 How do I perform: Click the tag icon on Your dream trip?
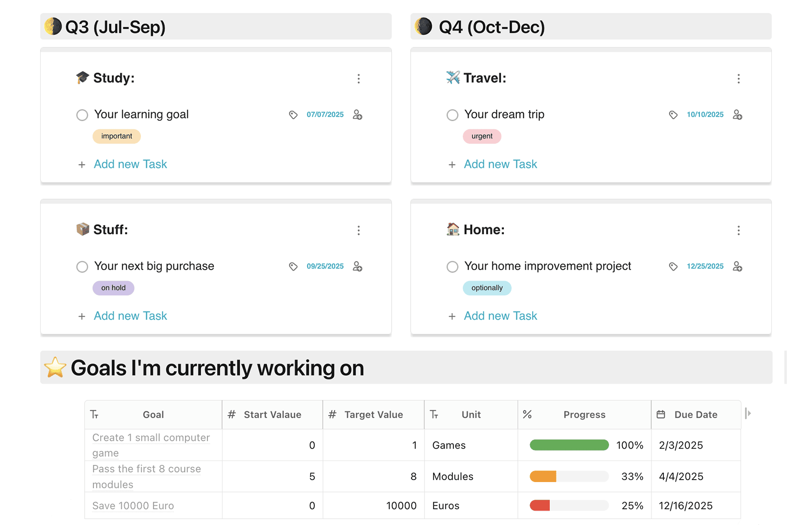click(673, 115)
